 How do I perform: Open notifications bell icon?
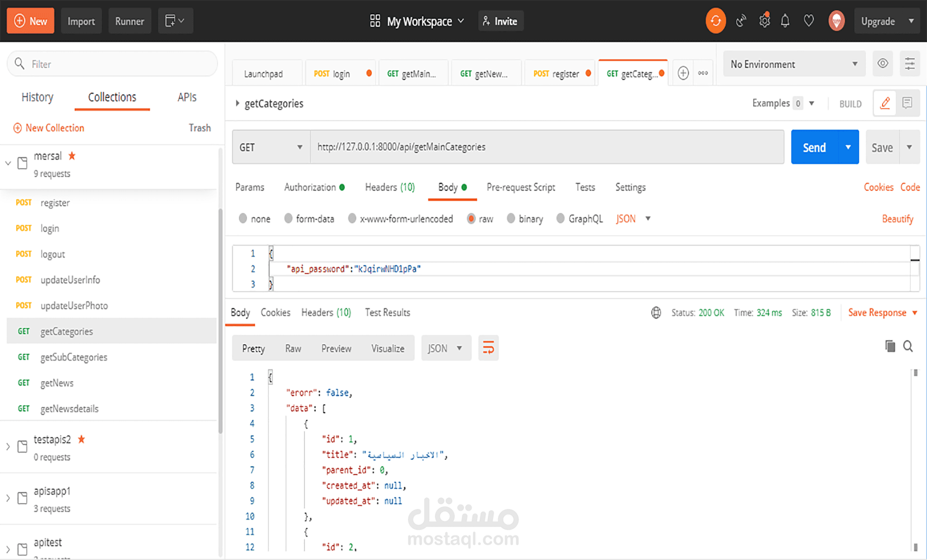pos(785,21)
